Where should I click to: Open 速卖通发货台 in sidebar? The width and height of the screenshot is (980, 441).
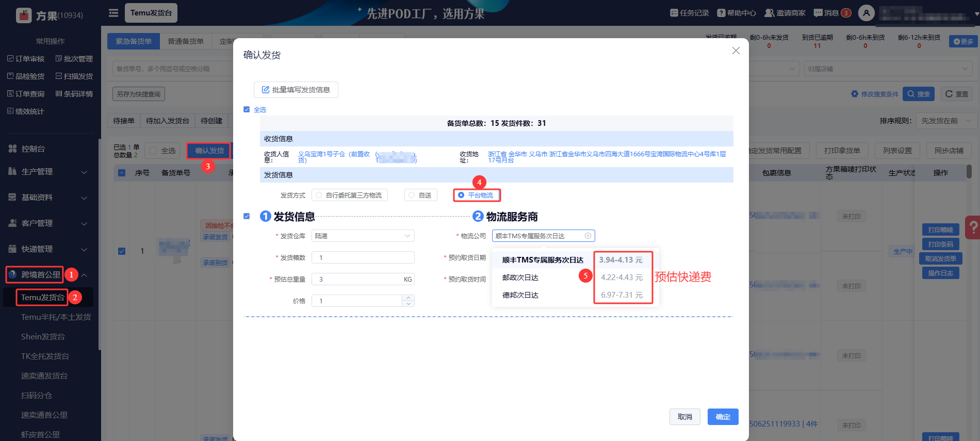coord(44,376)
